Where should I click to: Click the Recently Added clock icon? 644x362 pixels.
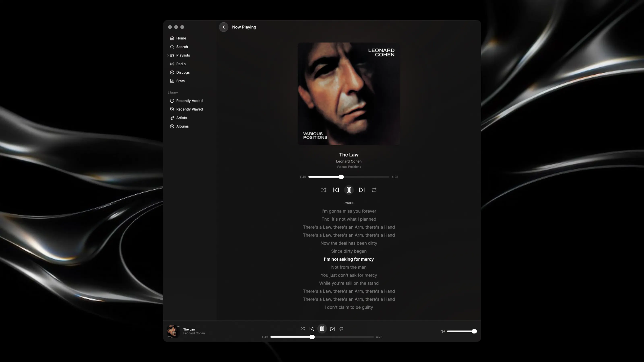pyautogui.click(x=172, y=101)
